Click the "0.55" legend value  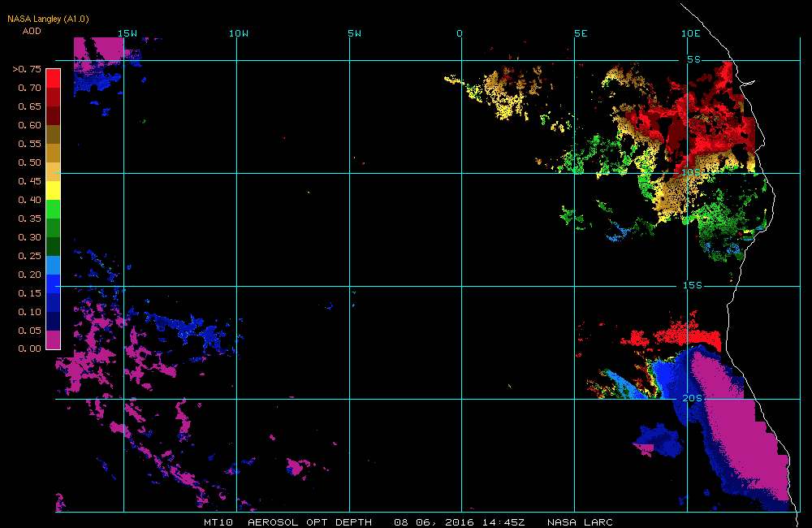pyautogui.click(x=29, y=144)
